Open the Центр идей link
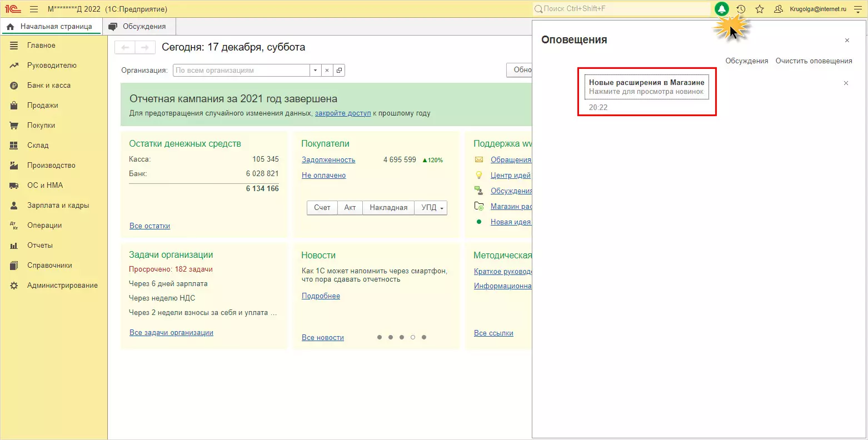 click(x=511, y=176)
